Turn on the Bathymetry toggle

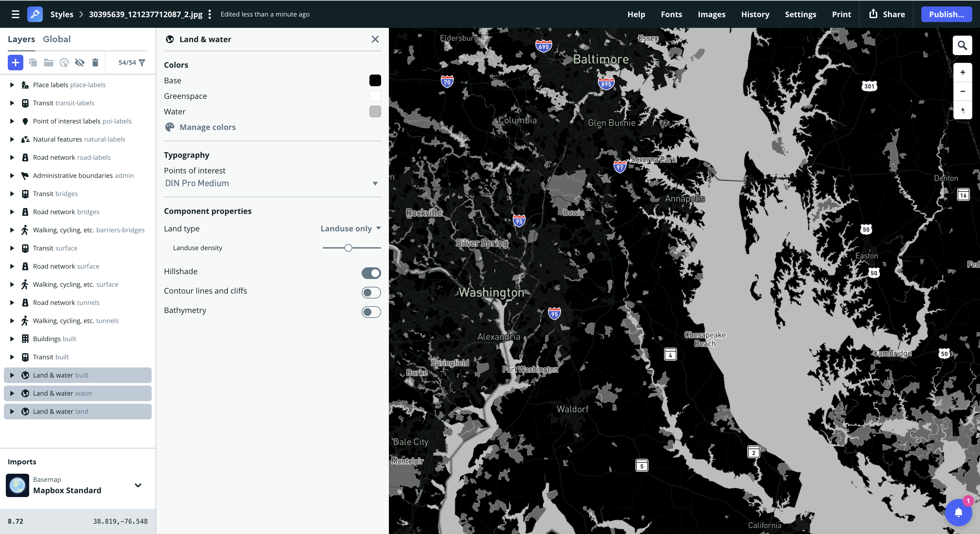click(x=371, y=311)
